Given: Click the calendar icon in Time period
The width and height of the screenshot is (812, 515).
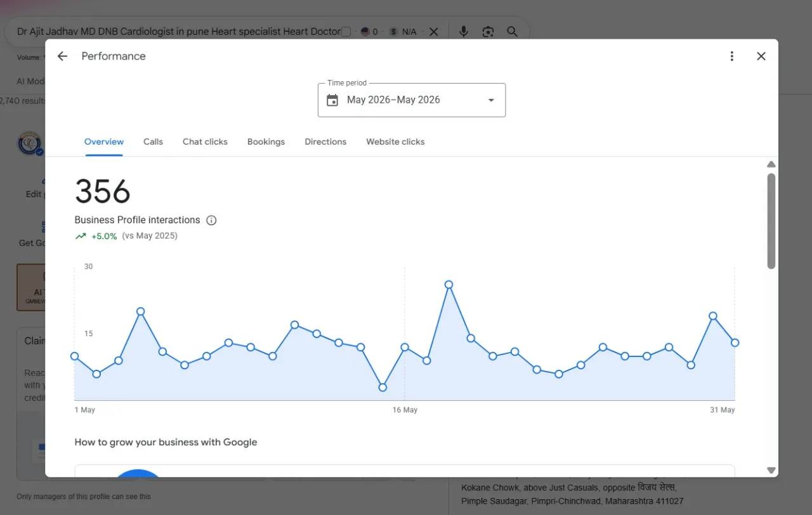Looking at the screenshot, I should [332, 100].
